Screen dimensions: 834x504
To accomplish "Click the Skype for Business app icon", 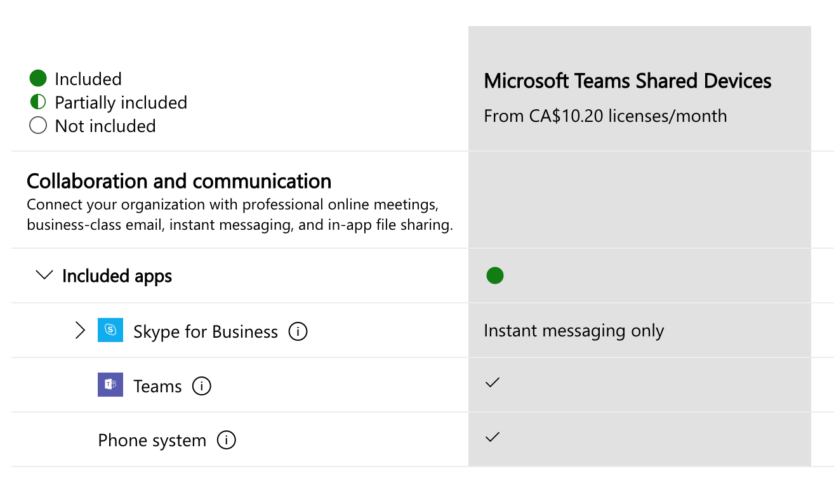I will point(110,330).
